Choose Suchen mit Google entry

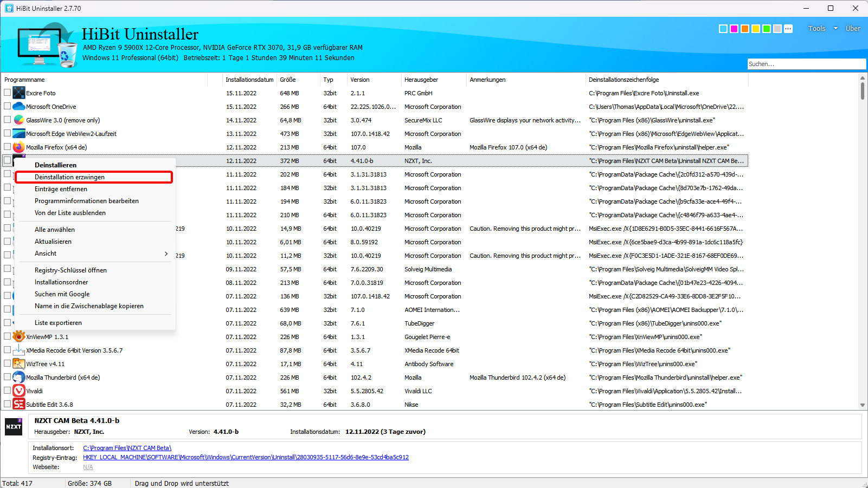[x=94, y=294]
